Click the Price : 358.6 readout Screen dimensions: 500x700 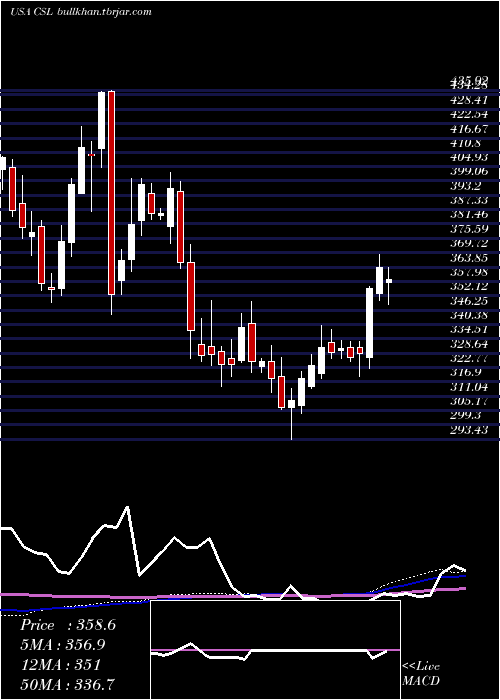click(x=68, y=625)
